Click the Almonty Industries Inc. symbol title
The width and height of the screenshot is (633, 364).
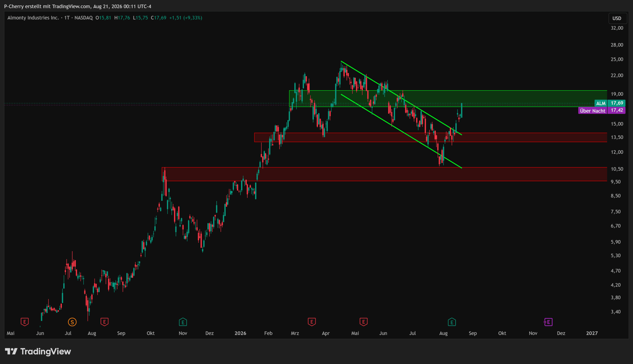click(x=33, y=18)
